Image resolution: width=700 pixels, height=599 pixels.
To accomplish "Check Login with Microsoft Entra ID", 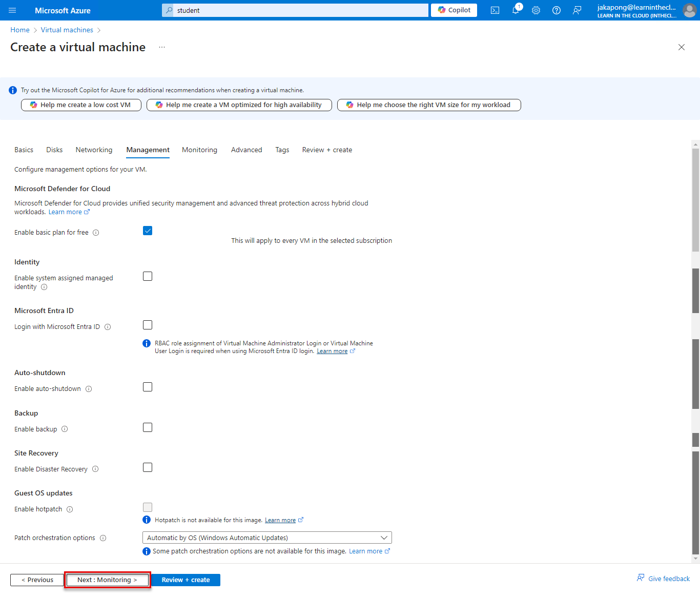I will coord(148,325).
